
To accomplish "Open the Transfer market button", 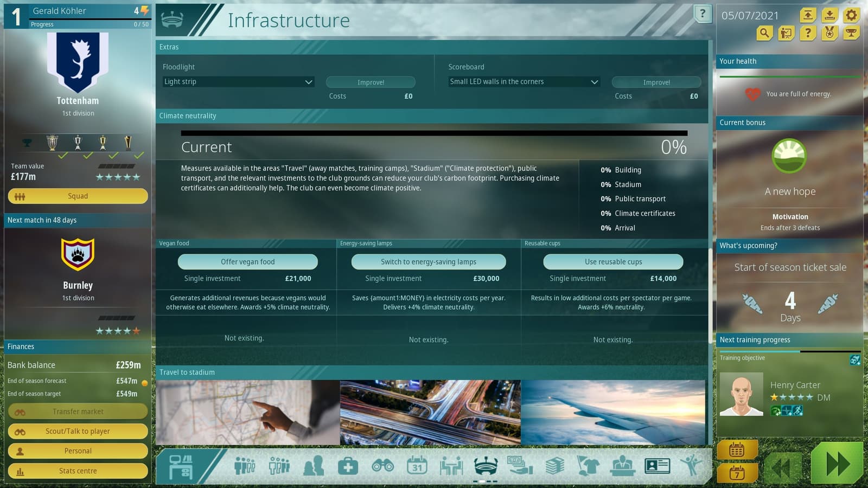I will click(x=78, y=412).
